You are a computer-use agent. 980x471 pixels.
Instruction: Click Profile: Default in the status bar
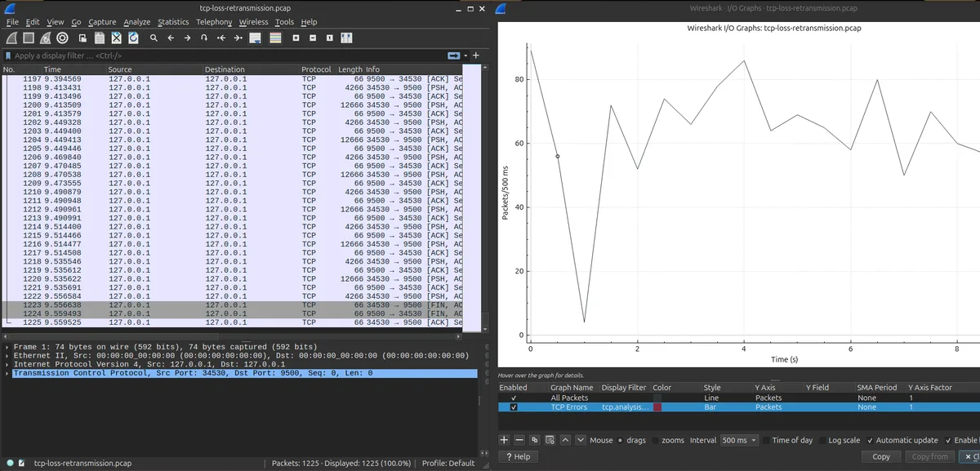pyautogui.click(x=448, y=463)
